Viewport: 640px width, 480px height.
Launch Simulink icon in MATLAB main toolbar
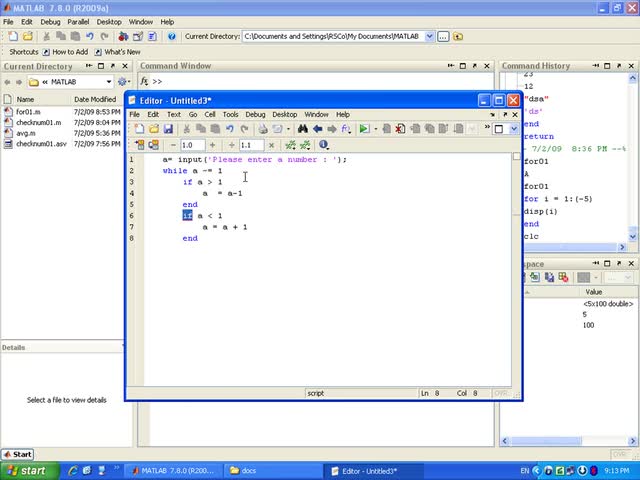[x=123, y=36]
